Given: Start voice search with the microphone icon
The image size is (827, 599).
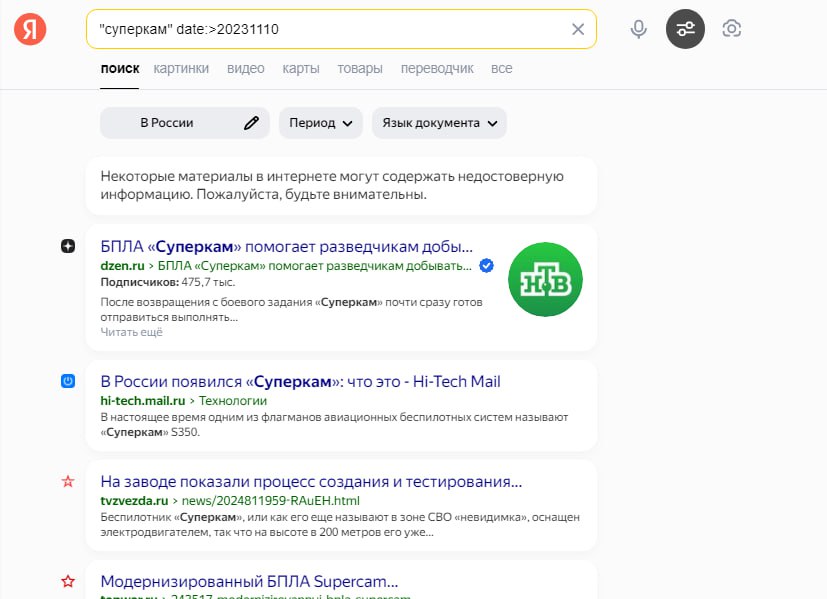Looking at the screenshot, I should 638,29.
